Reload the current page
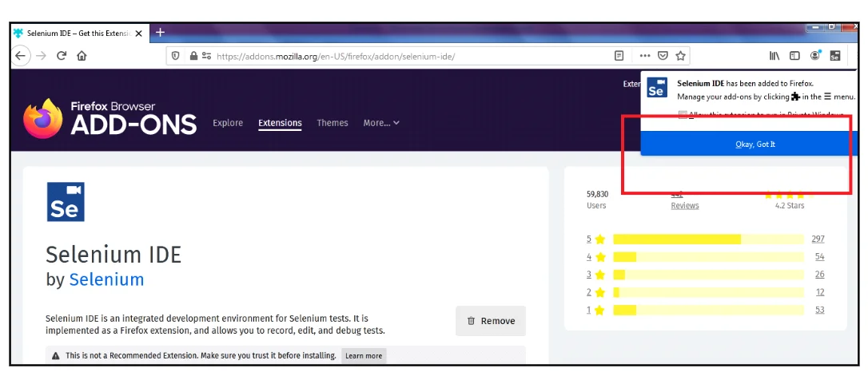The image size is (868, 376). pyautogui.click(x=62, y=56)
